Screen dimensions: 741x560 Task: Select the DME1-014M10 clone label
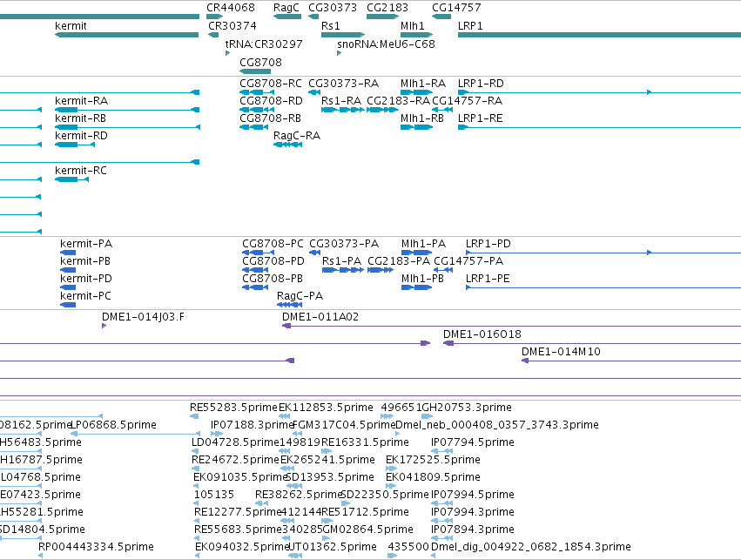561,352
